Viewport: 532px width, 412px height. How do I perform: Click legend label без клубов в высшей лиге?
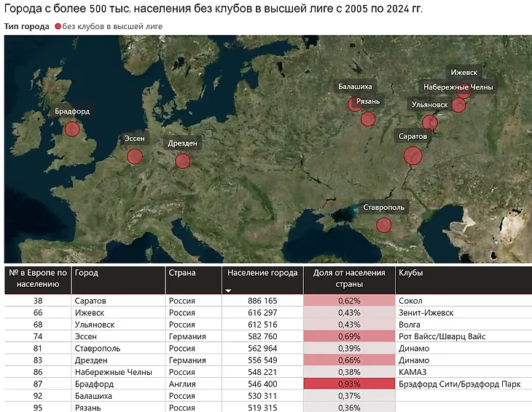click(x=112, y=26)
